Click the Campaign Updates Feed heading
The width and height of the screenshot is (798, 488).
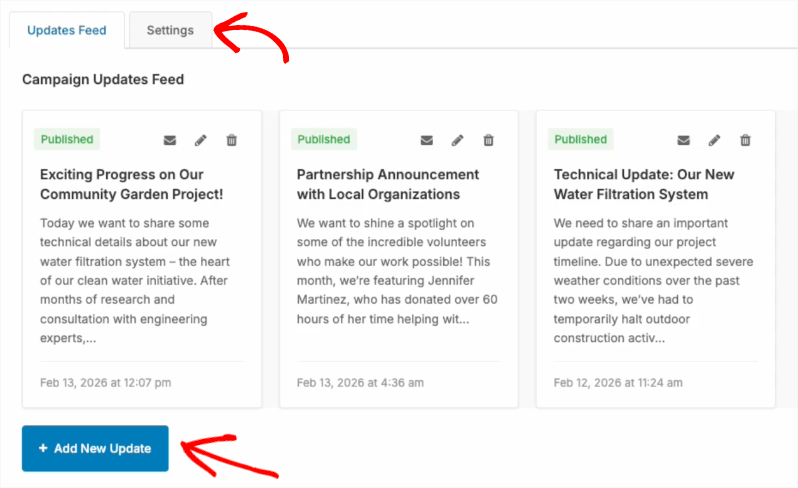click(x=103, y=79)
